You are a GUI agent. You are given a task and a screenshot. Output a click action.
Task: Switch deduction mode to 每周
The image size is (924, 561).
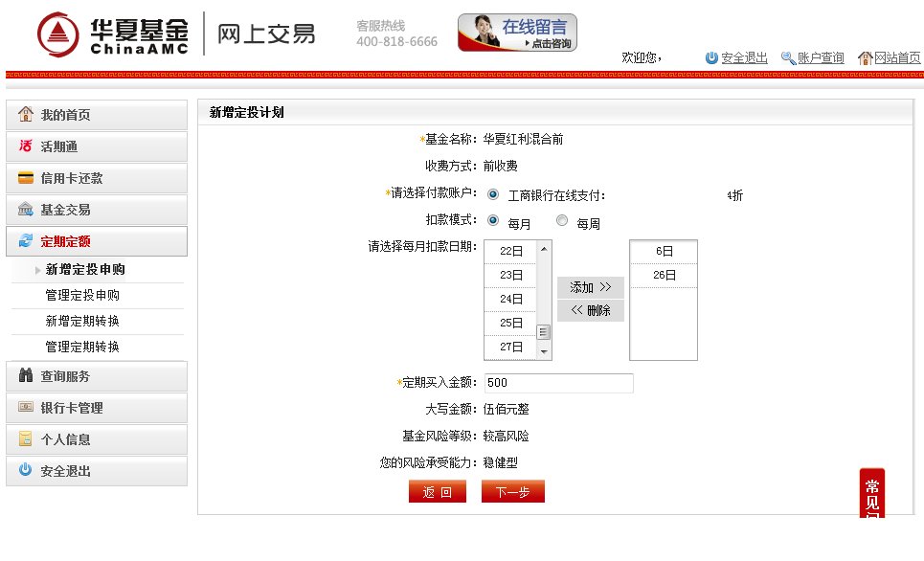pos(562,219)
